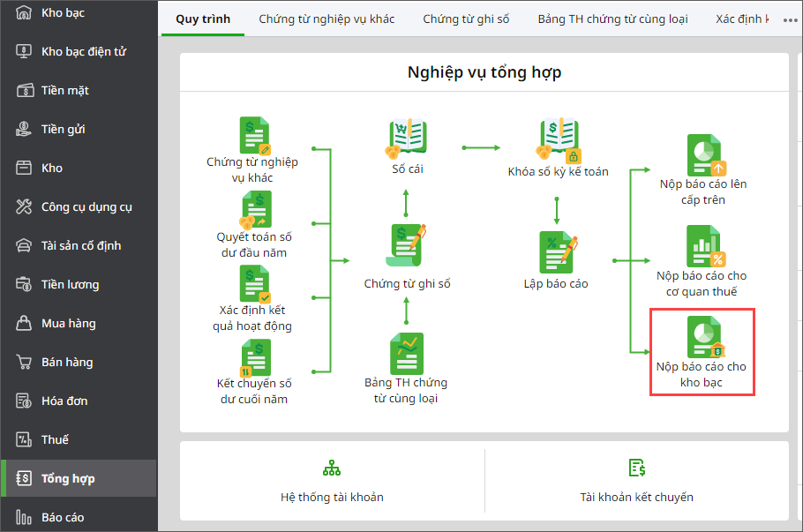
Task: Click the Hệ thống tài khoản link
Action: (x=332, y=498)
